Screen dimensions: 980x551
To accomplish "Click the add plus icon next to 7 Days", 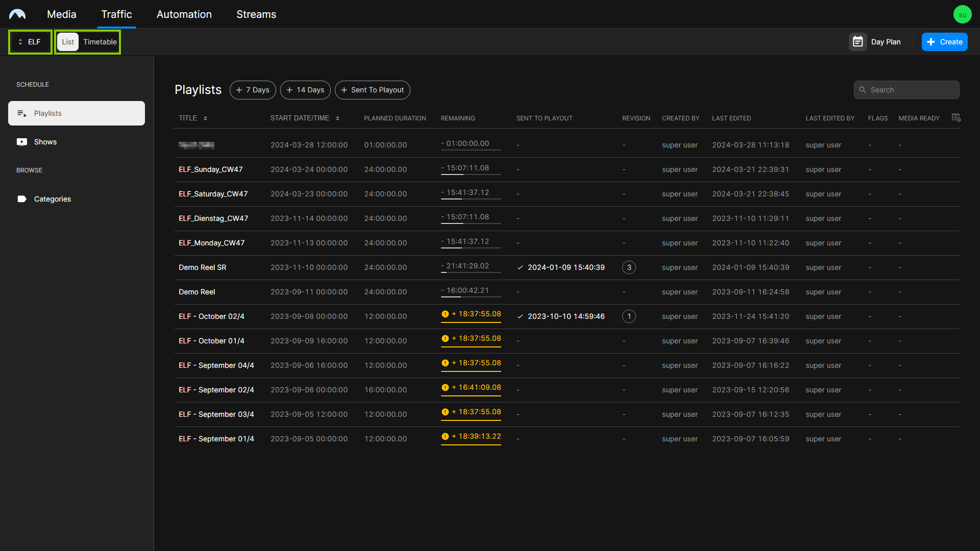I will [x=240, y=89].
